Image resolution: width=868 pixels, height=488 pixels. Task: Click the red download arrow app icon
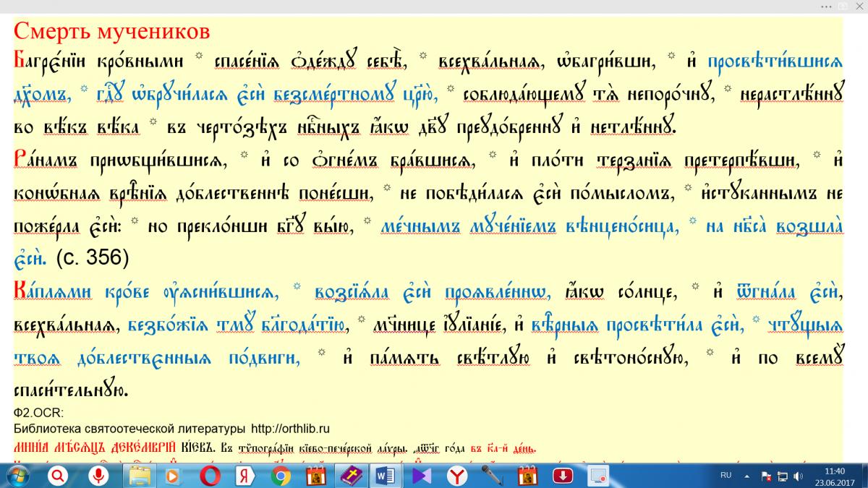(562, 475)
